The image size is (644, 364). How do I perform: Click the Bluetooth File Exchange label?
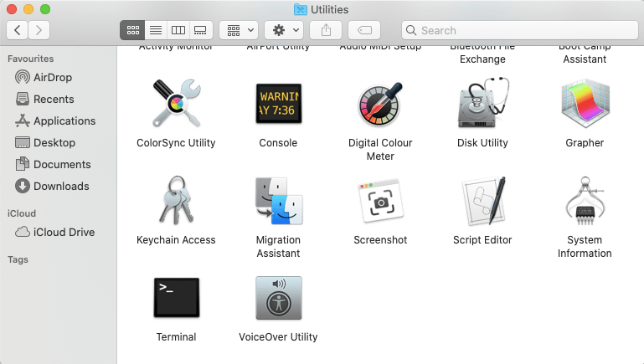482,54
